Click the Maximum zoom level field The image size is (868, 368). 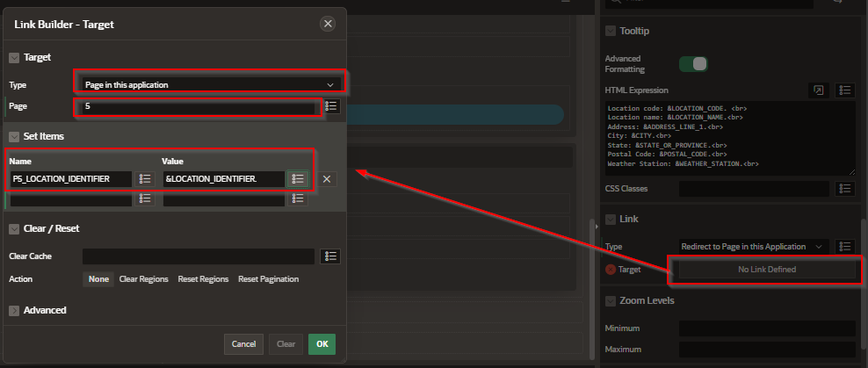[767, 350]
